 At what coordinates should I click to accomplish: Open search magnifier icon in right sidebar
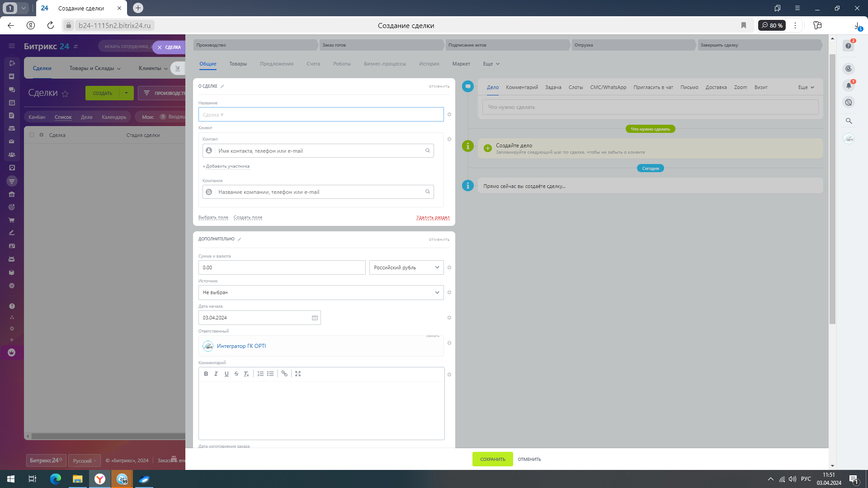coord(849,121)
